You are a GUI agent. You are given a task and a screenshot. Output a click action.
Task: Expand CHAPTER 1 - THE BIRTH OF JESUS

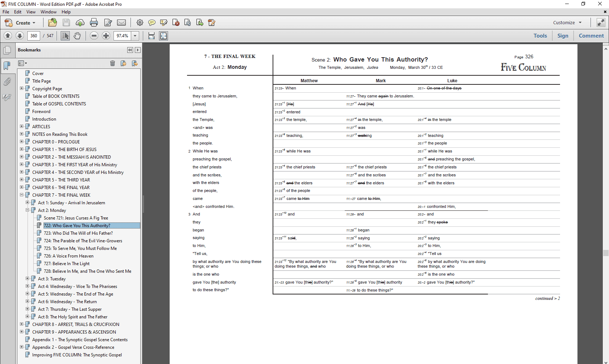point(22,149)
